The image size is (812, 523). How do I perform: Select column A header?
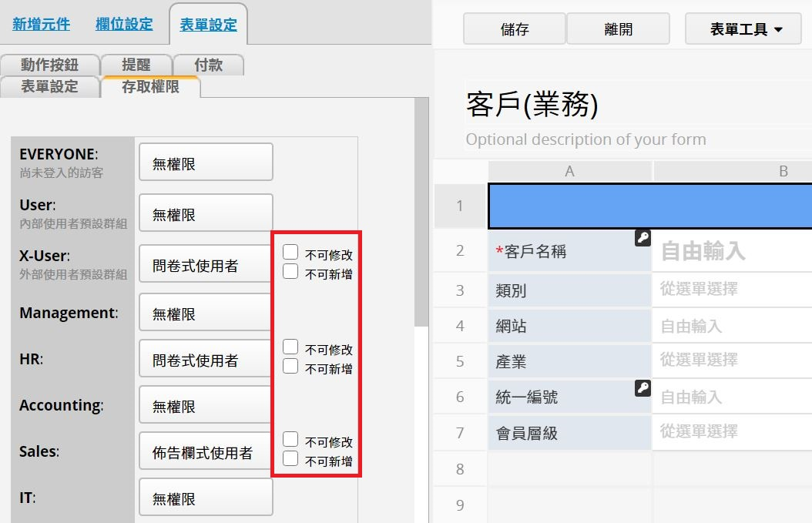[x=569, y=171]
